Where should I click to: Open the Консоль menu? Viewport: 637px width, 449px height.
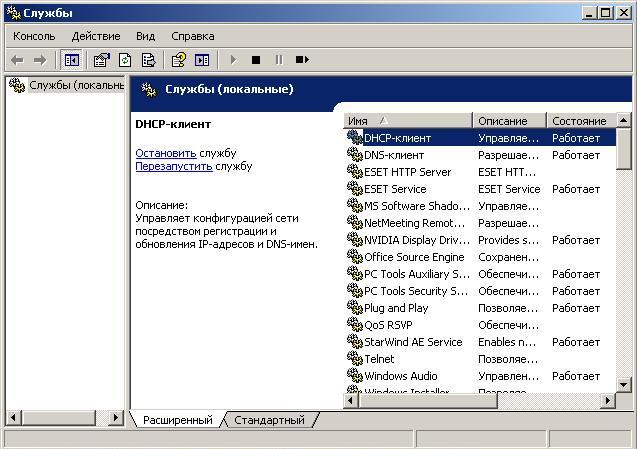point(34,36)
